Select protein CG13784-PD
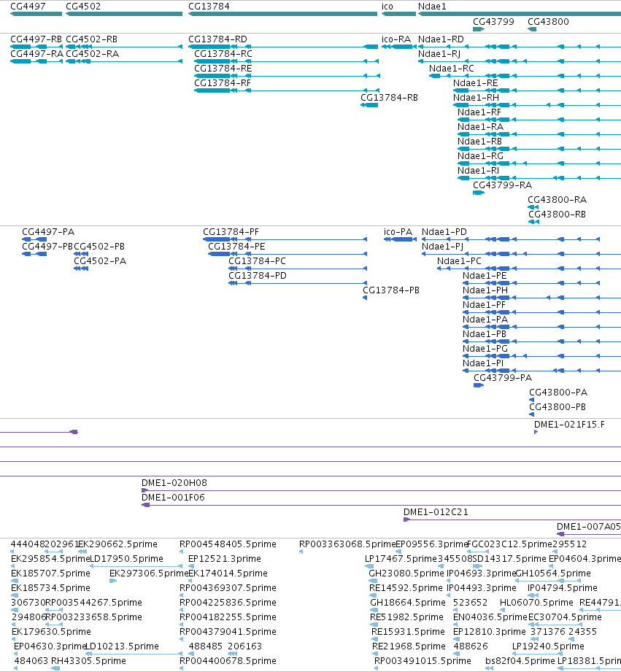The image size is (621, 672). pos(258,276)
